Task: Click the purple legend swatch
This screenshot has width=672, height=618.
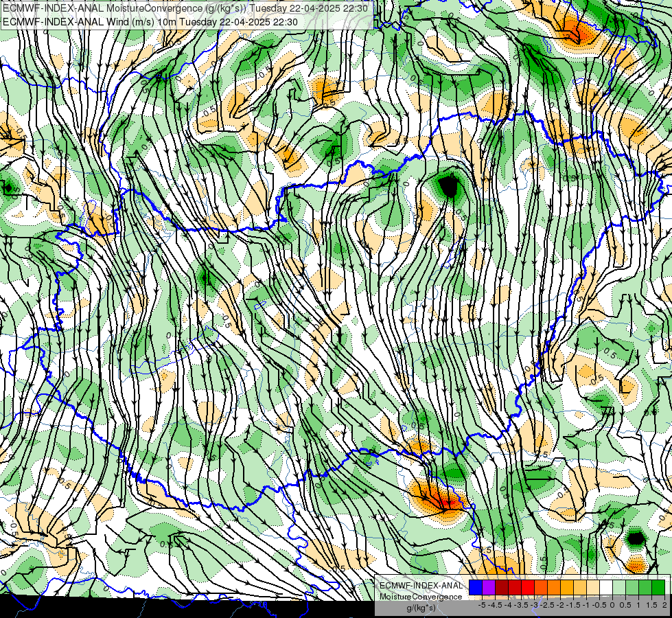Action: (x=489, y=587)
